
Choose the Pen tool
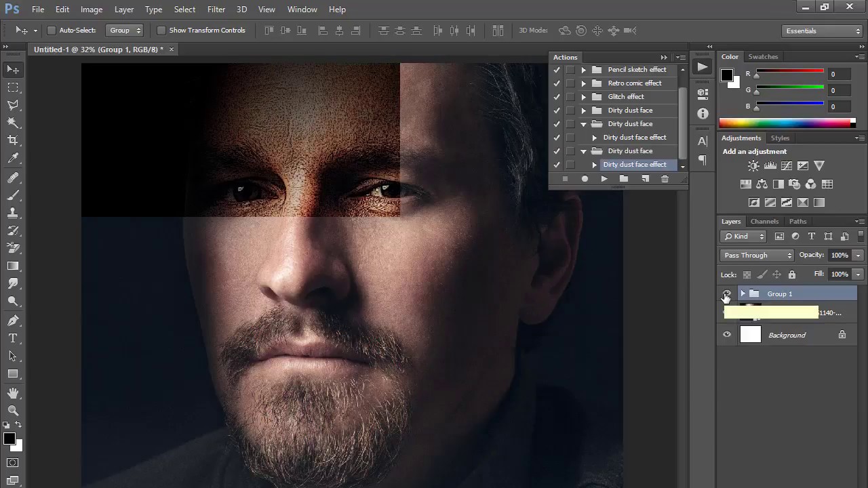(x=13, y=321)
